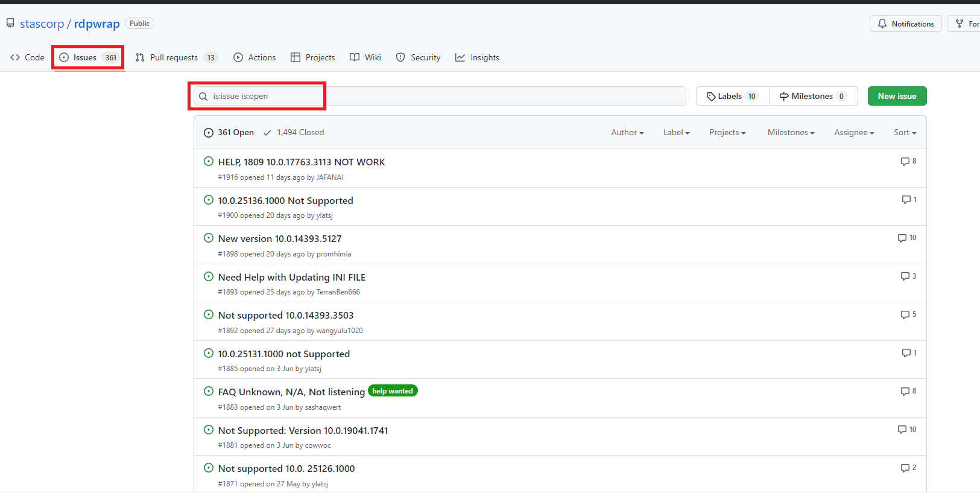This screenshot has height=493, width=980.
Task: Click open-issue icon for FAQ Unknown row
Action: click(x=209, y=391)
